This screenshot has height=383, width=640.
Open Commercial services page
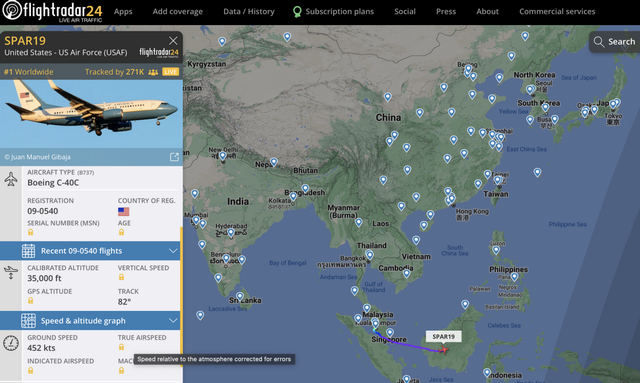pos(557,11)
